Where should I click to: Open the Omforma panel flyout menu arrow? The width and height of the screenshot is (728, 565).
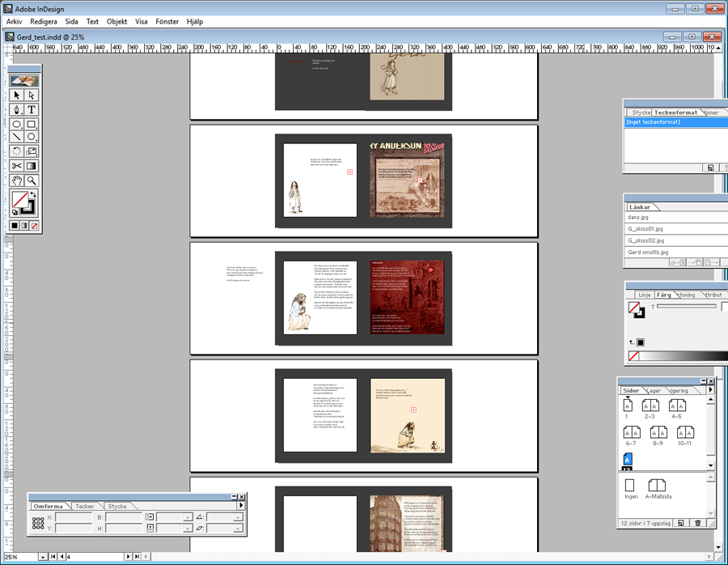pyautogui.click(x=241, y=506)
